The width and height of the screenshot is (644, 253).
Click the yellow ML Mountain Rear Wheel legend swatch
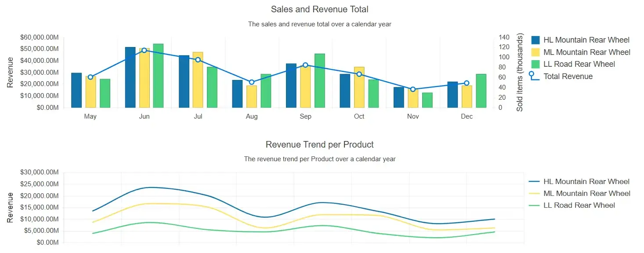click(535, 51)
